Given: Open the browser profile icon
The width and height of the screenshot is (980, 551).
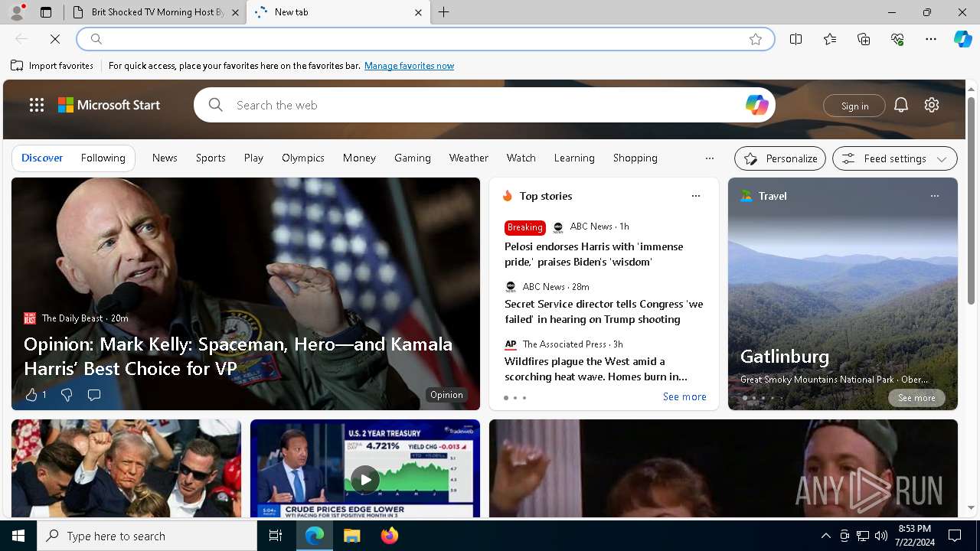Looking at the screenshot, I should 16,12.
